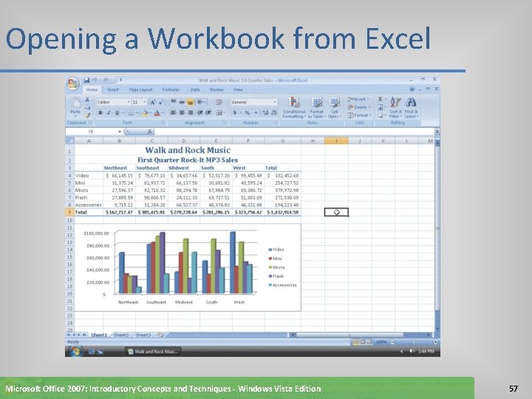This screenshot has height=399, width=532.
Task: Click the Format Painter brush icon
Action: [x=87, y=115]
